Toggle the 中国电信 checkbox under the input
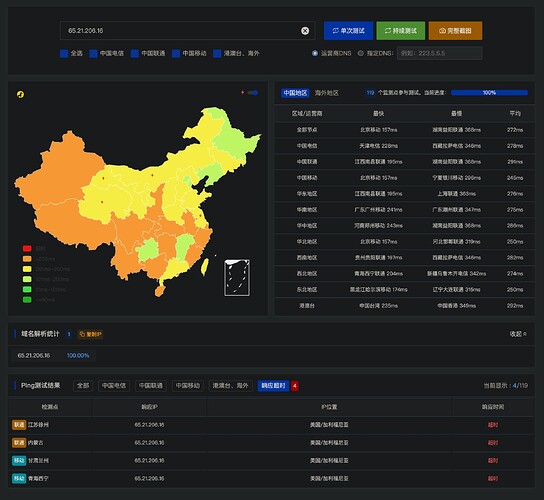The width and height of the screenshot is (544, 500). tap(93, 53)
